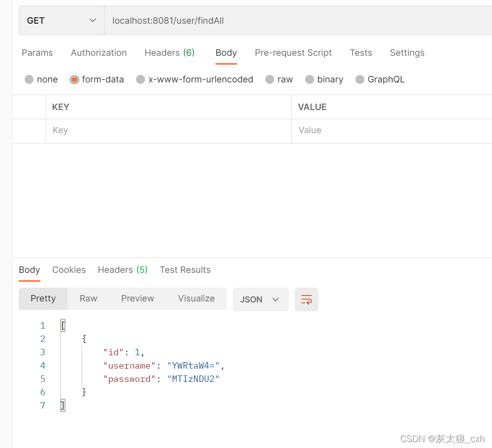Open the Authorization tab

99,53
